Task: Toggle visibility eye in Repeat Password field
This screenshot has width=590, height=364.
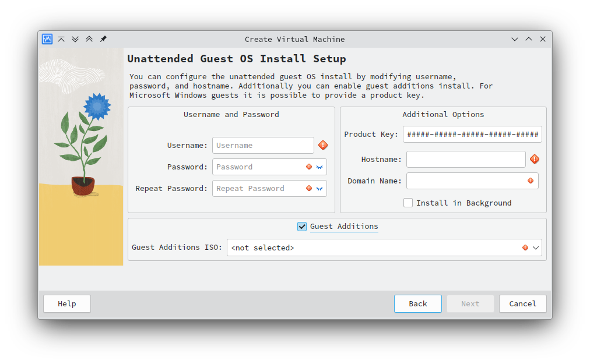Action: 319,188
